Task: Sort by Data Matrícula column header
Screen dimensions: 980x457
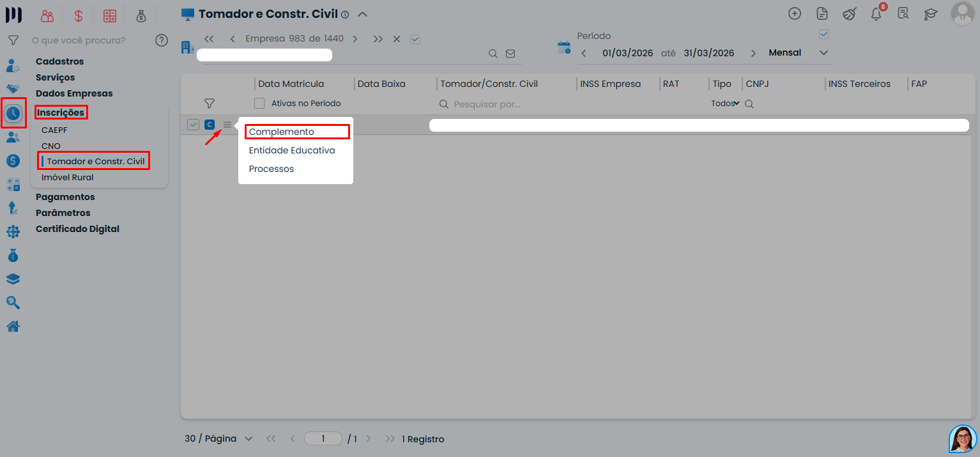Action: [291, 84]
